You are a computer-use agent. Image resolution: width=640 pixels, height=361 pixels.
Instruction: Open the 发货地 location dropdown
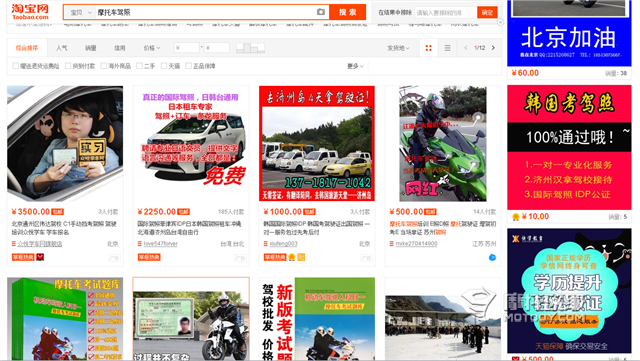pos(398,48)
